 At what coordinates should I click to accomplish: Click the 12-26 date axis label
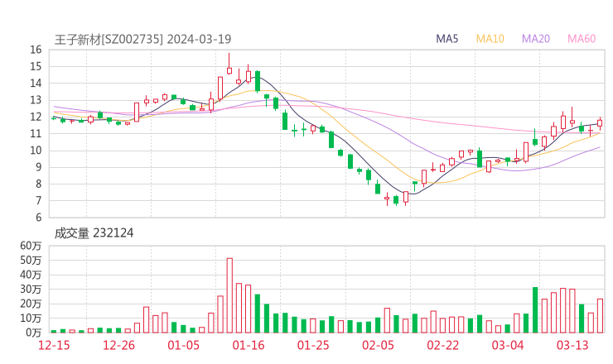pos(118,345)
